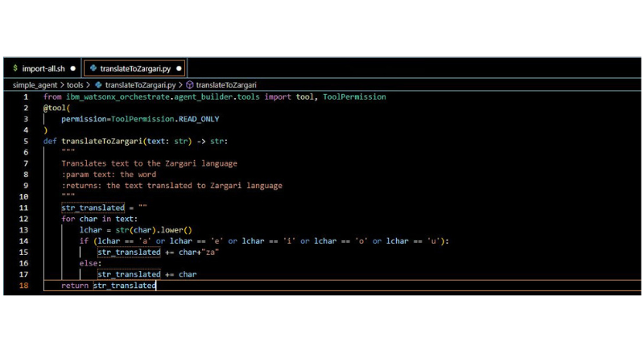
Task: Click ToolPermission in the import statement
Action: pos(354,97)
